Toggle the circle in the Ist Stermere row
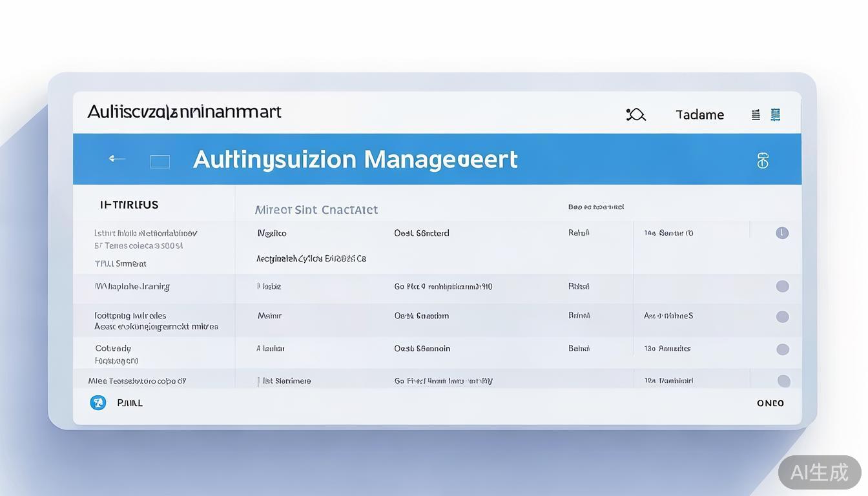The image size is (868, 496). tap(783, 381)
